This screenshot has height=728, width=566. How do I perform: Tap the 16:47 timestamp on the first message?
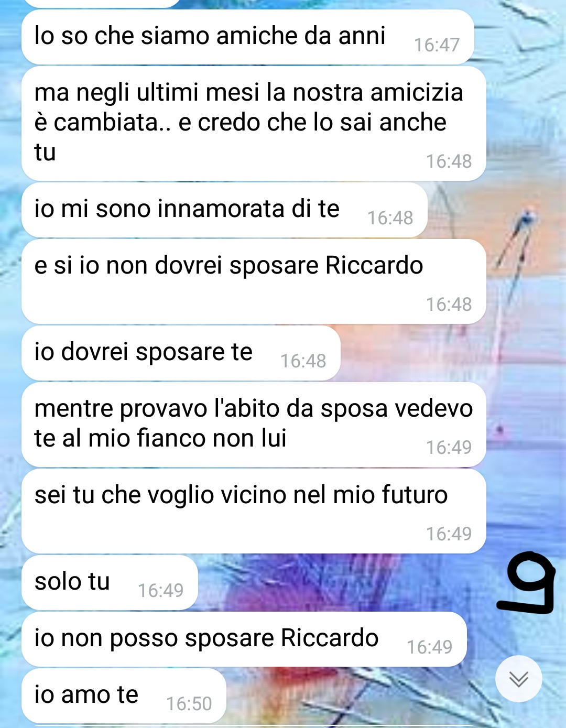pos(437,45)
